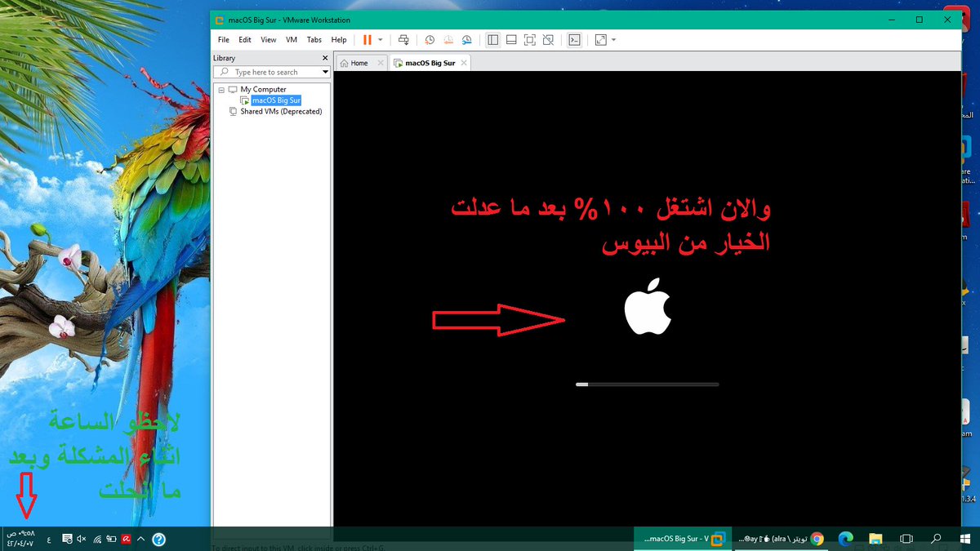The width and height of the screenshot is (980, 551).
Task: Open the notification action center icon
Action: pos(68,539)
